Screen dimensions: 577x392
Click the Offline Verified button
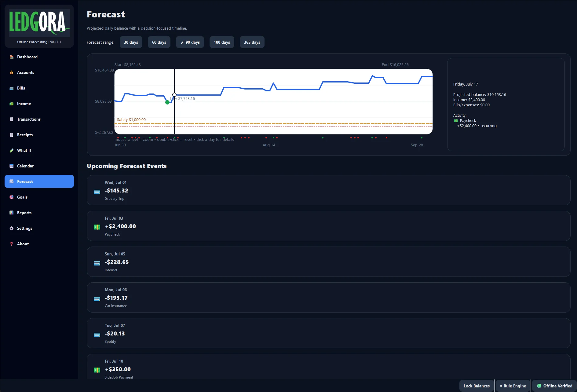click(554, 386)
